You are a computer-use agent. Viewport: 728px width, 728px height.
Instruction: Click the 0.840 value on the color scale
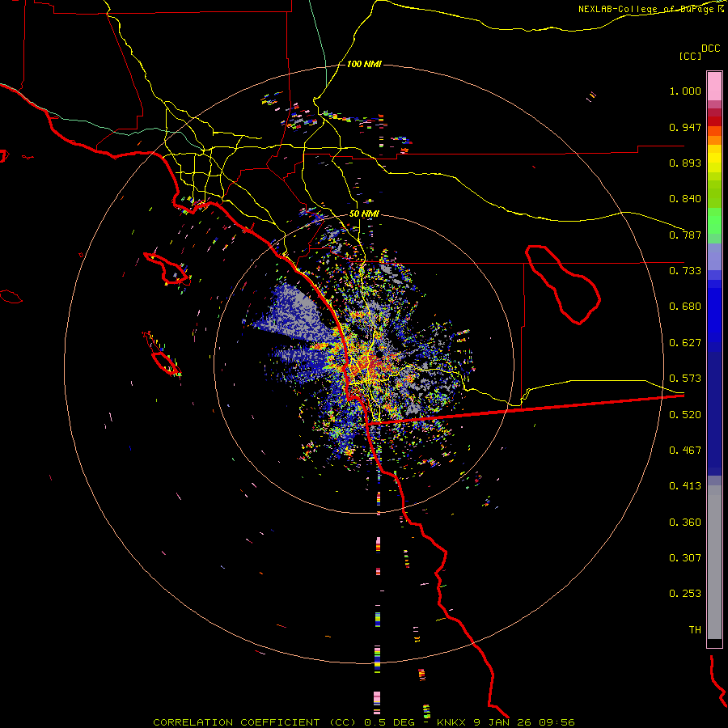coord(685,199)
